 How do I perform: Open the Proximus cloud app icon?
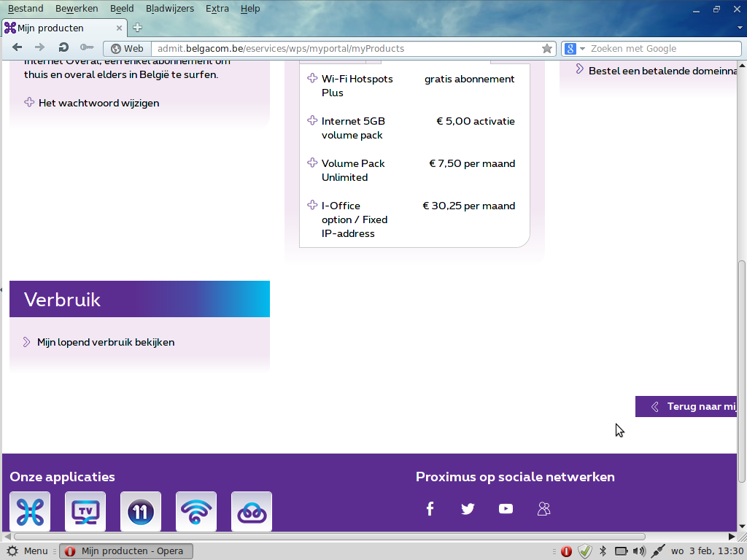pyautogui.click(x=252, y=511)
